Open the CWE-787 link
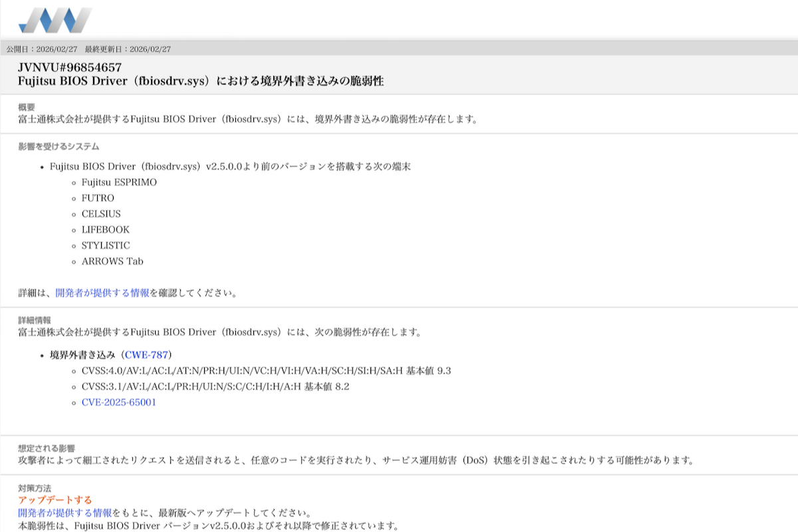 [147, 354]
